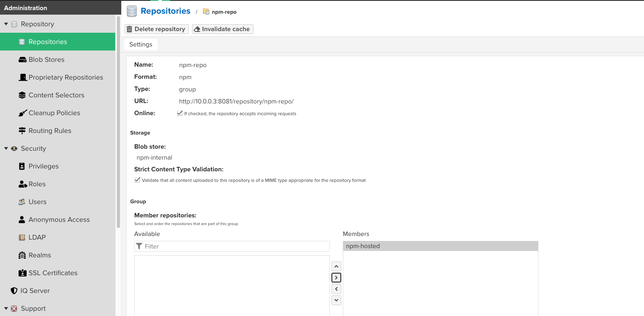Remove member with left arrow button

coord(336,289)
